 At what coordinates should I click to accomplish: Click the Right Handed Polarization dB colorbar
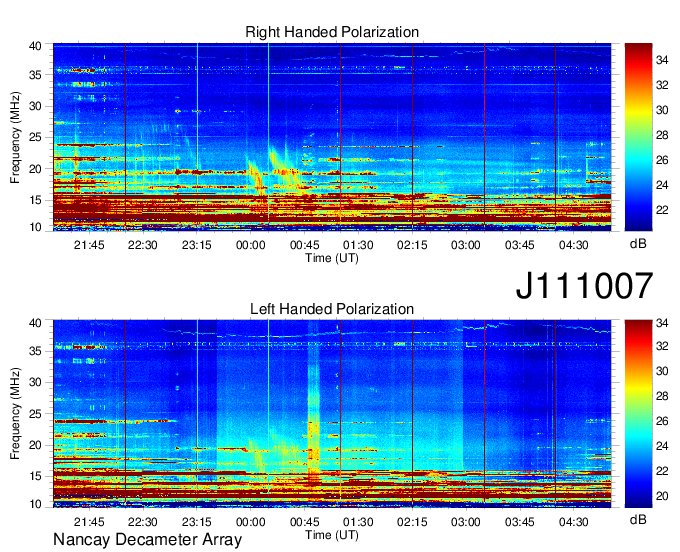tap(638, 137)
